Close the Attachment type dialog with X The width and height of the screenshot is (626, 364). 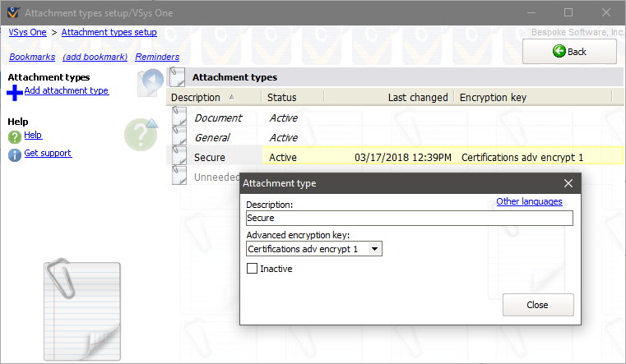(x=568, y=184)
